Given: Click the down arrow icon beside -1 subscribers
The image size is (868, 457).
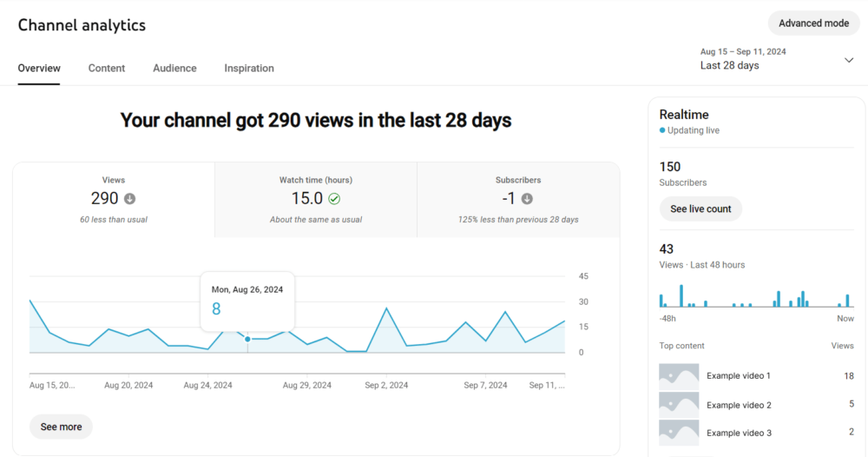Looking at the screenshot, I should pyautogui.click(x=527, y=199).
